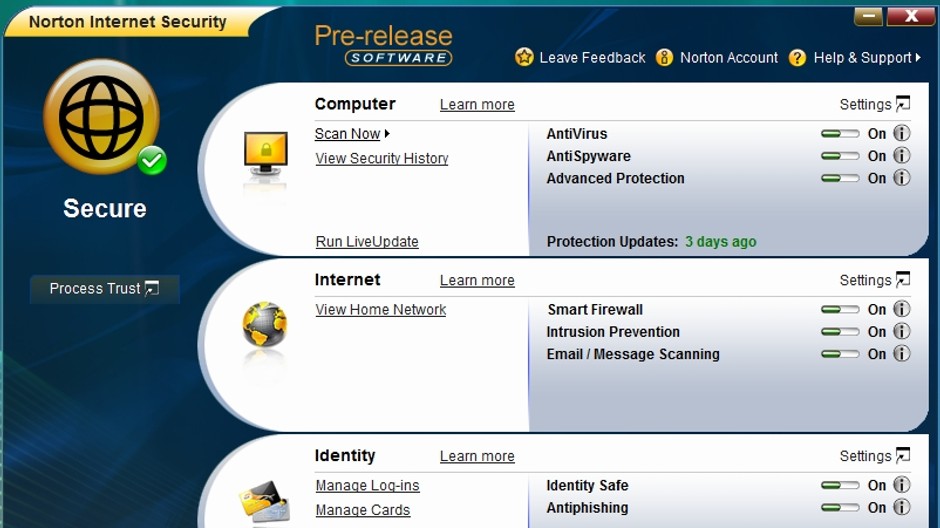Image resolution: width=940 pixels, height=528 pixels.
Task: Click Run LiveUpdate link
Action: (367, 242)
